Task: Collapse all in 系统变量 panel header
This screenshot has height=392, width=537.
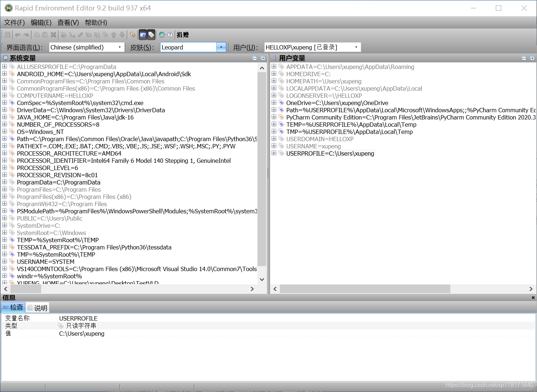Action: click(255, 58)
